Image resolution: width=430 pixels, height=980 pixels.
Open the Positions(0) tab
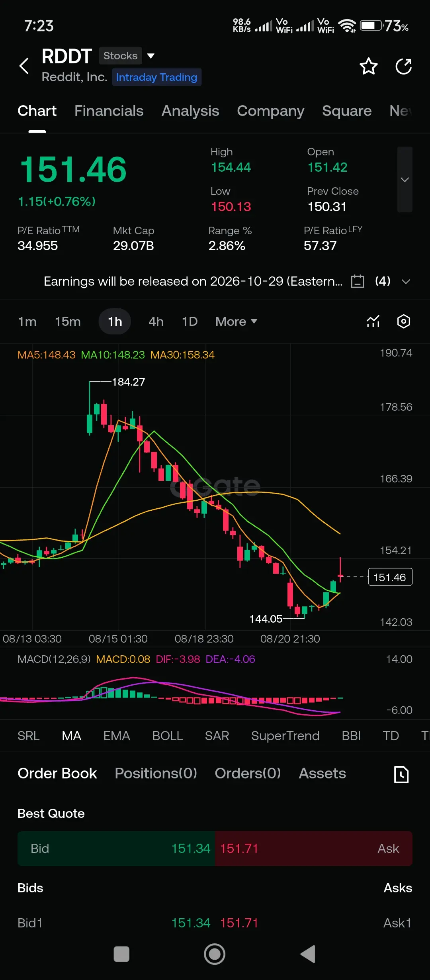[x=156, y=773]
